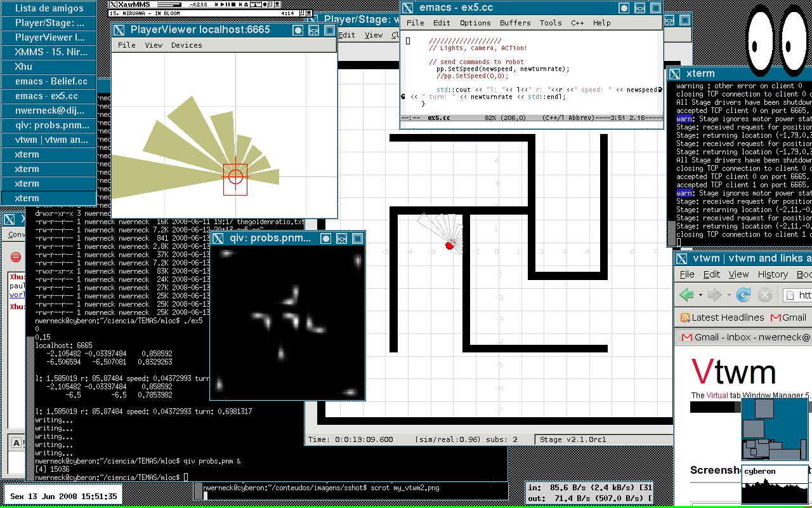Select 'emacs - ex5.cc' in the window list
Image resolution: width=812 pixels, height=508 pixels.
pos(49,96)
